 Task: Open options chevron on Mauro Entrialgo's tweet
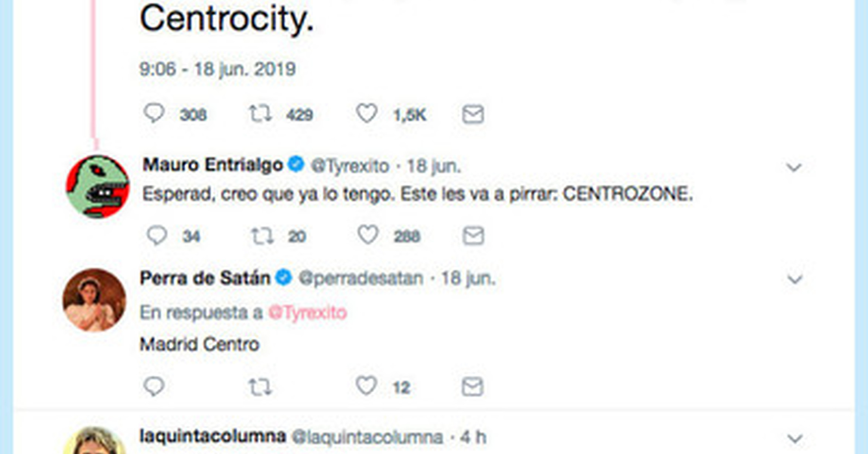(x=794, y=168)
